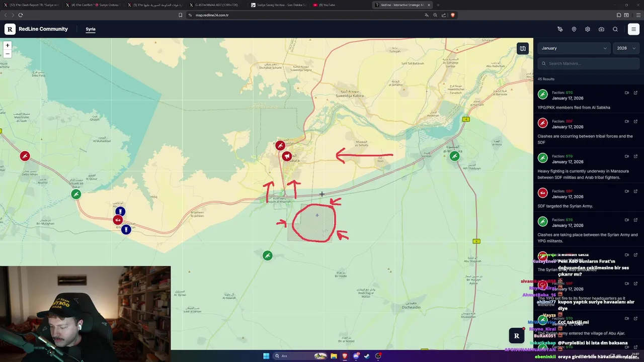Screen dimensions: 644x362
Task: Click the RedLine R logo
Action: [10, 29]
